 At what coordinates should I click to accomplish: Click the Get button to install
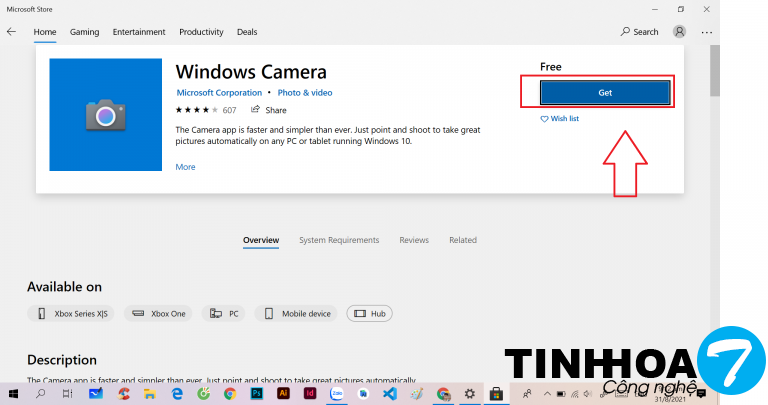(x=605, y=92)
